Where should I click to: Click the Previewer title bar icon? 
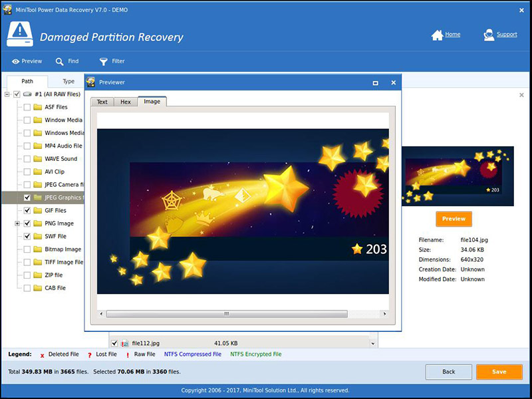tap(90, 82)
